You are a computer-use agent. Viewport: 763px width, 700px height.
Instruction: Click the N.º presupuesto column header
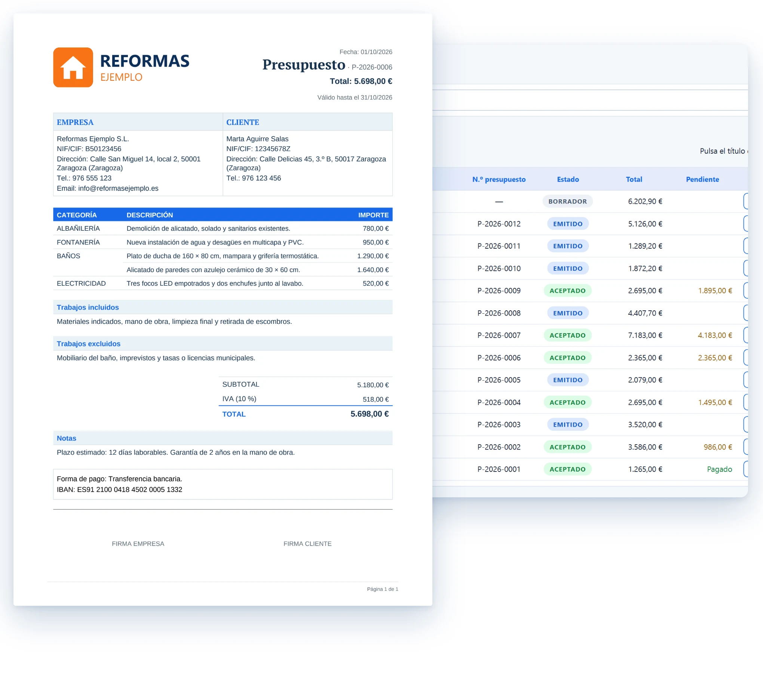[x=499, y=179]
